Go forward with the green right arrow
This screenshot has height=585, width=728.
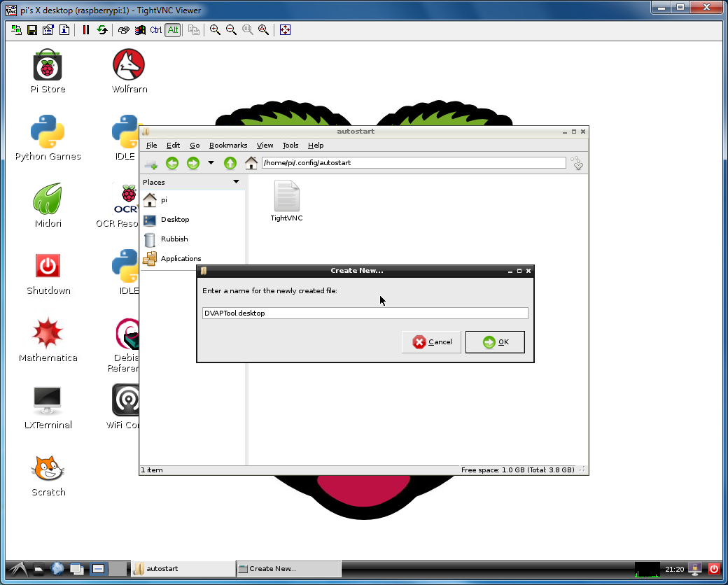pyautogui.click(x=193, y=163)
